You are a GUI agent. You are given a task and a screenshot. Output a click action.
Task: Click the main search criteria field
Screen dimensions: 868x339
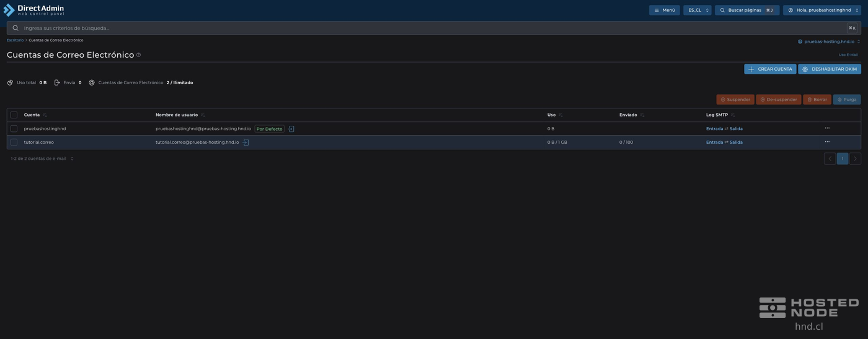(x=434, y=28)
